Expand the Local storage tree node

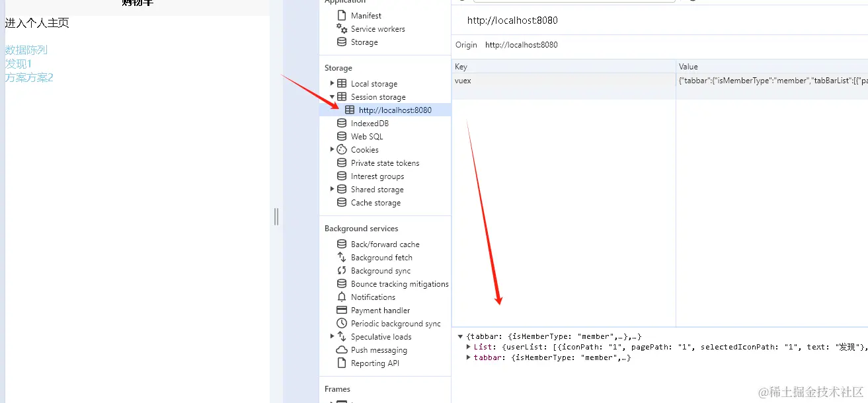(x=333, y=83)
